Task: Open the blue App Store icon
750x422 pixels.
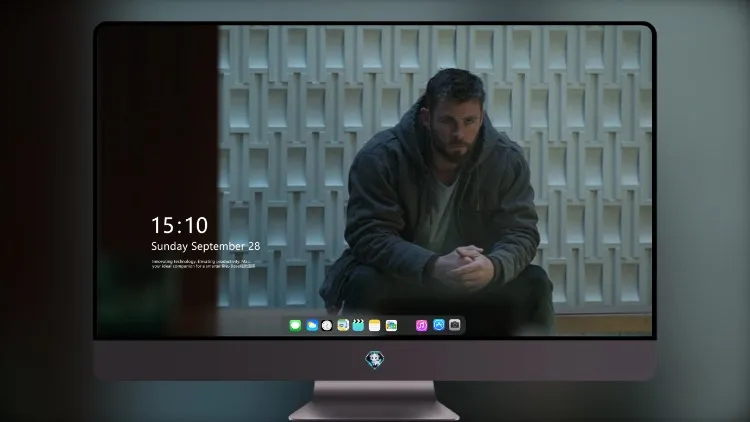Action: (x=439, y=325)
